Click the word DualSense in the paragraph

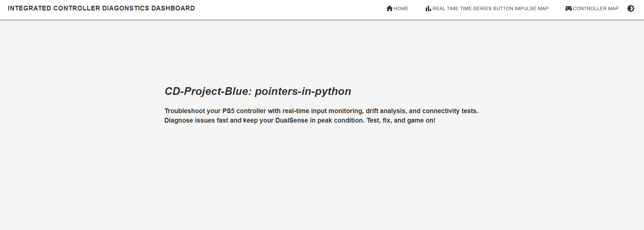tap(292, 120)
